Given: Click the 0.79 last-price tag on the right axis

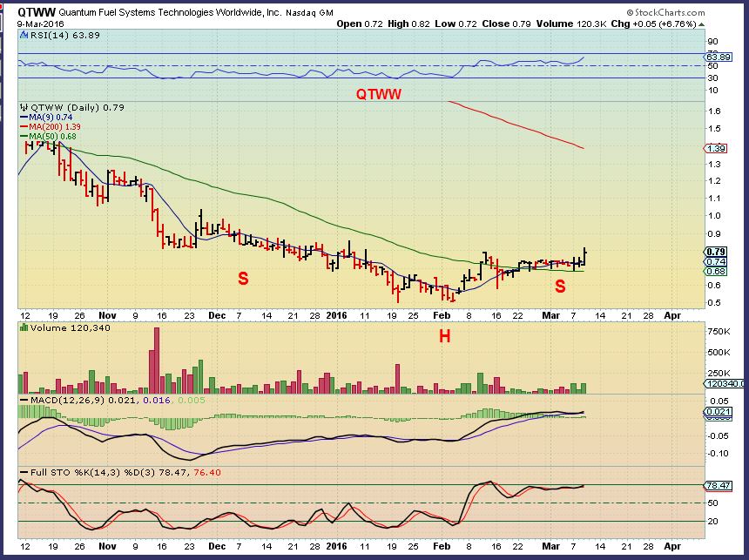Looking at the screenshot, I should 716,252.
